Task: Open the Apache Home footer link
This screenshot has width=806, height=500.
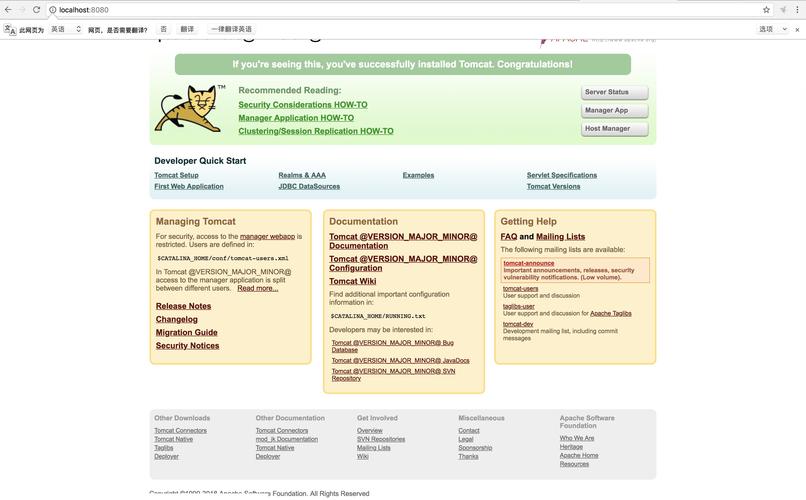Action: 579,456
